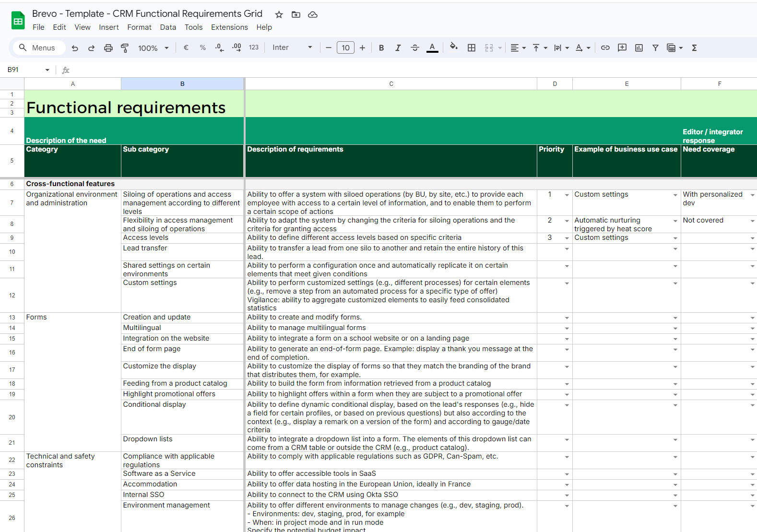
Task: Insert link icon in toolbar
Action: (605, 48)
